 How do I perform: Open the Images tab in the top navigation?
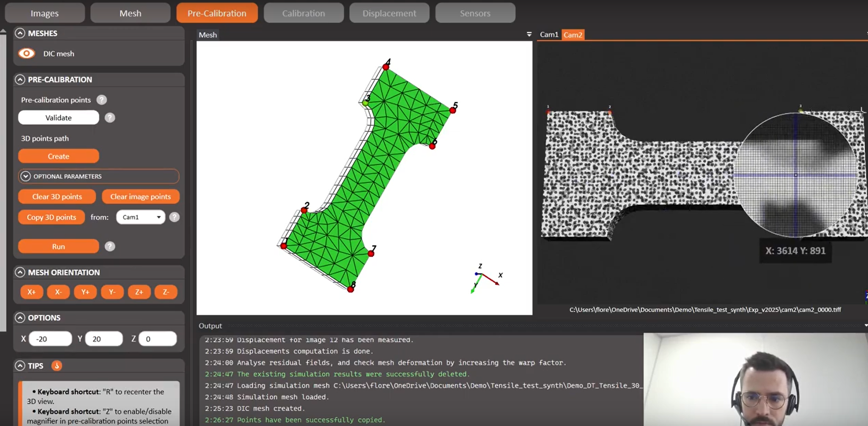click(44, 13)
